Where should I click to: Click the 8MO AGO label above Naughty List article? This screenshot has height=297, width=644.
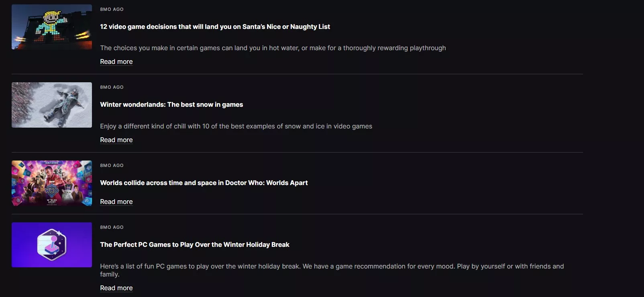112,9
